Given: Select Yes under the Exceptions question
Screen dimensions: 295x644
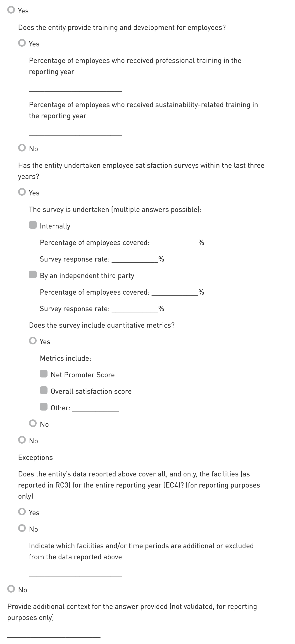Looking at the screenshot, I should (x=22, y=512).
